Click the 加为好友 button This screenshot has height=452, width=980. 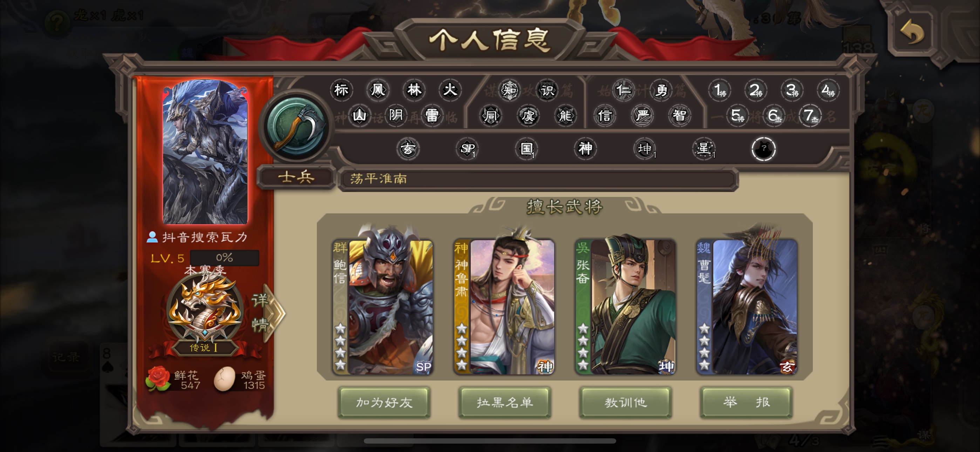coord(384,402)
